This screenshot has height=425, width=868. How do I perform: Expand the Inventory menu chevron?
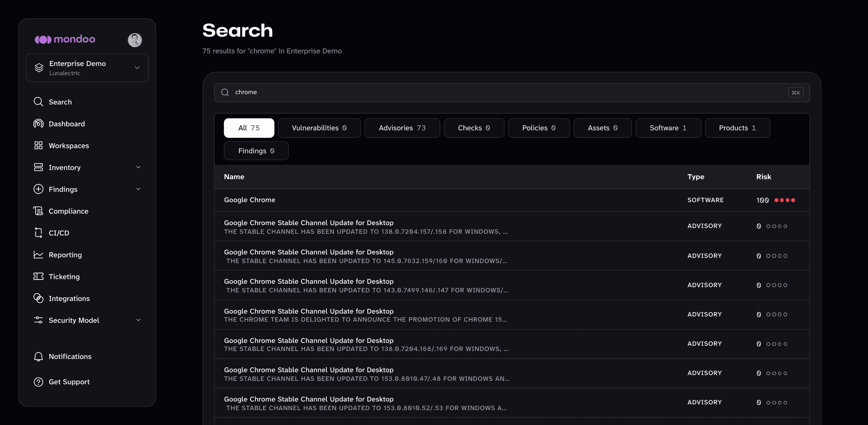point(138,167)
